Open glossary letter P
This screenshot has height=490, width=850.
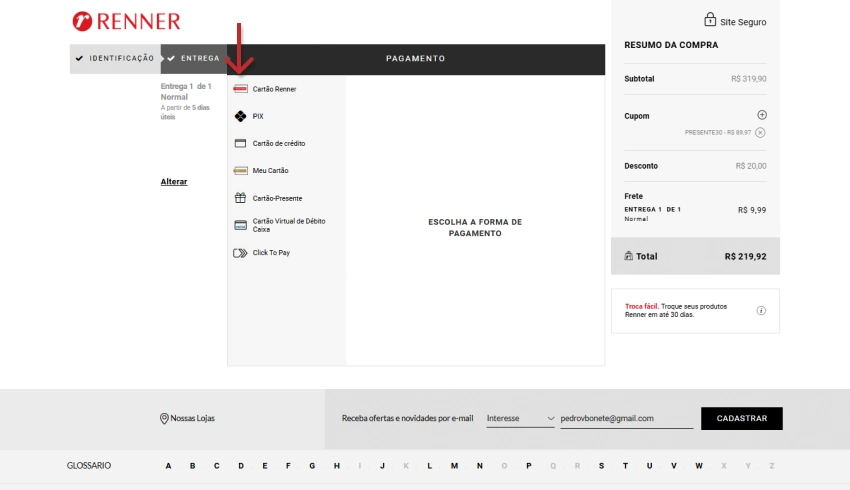(529, 466)
